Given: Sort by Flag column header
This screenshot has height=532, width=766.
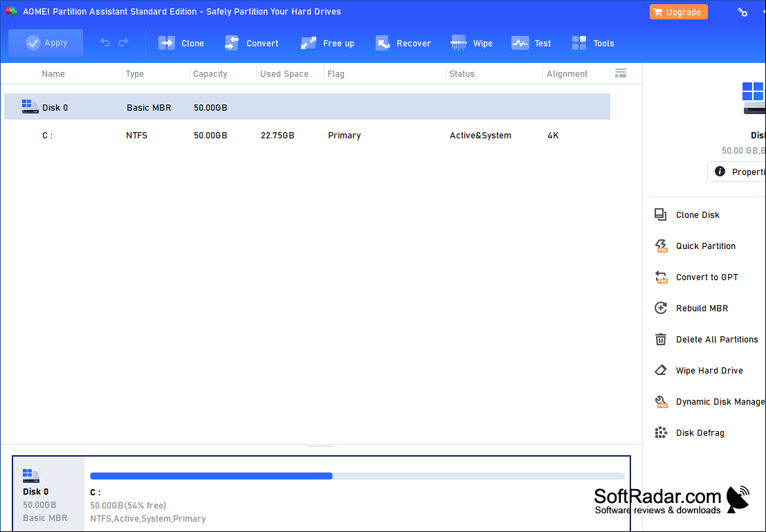Looking at the screenshot, I should (x=336, y=74).
